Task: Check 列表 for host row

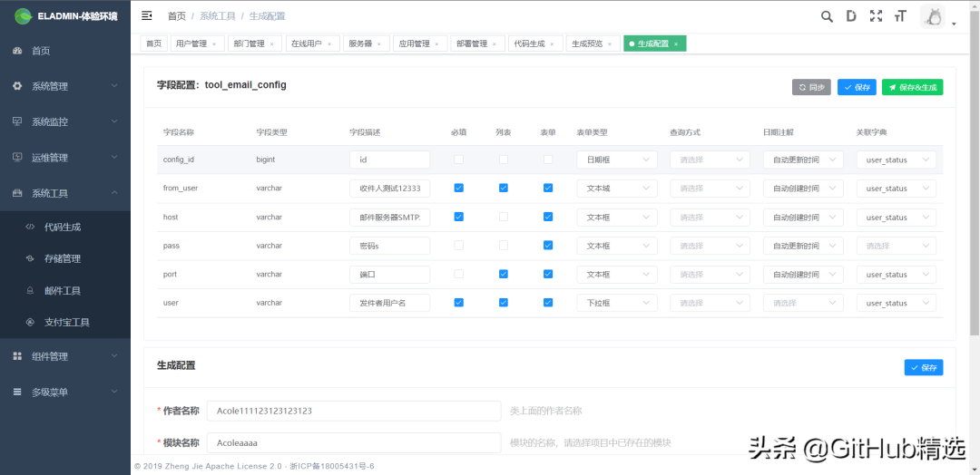Action: click(503, 217)
